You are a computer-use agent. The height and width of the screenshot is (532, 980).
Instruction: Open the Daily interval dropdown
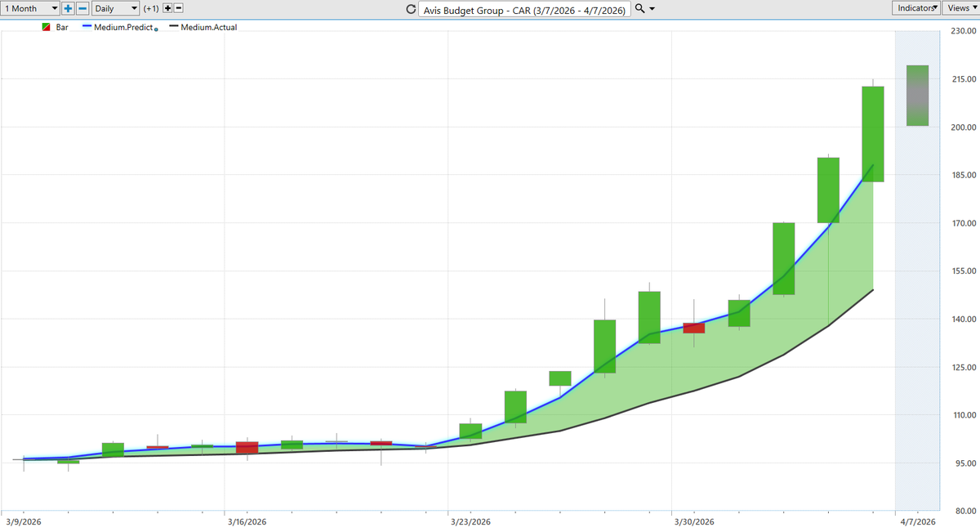click(x=115, y=8)
